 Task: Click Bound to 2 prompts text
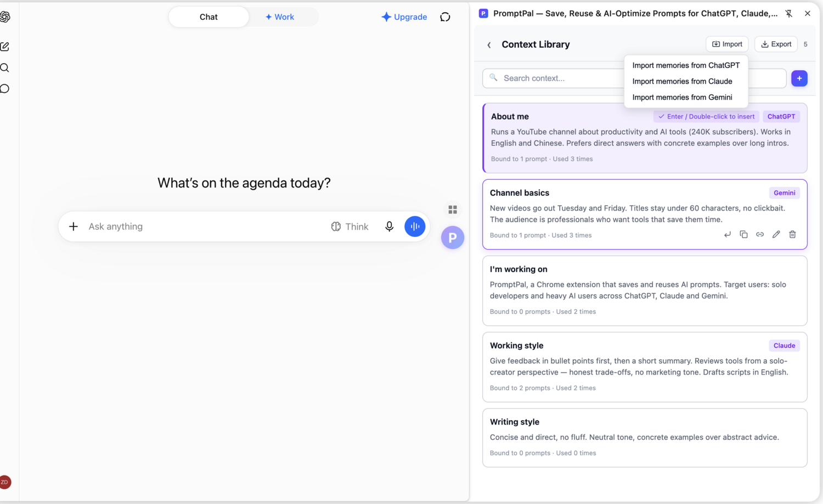pyautogui.click(x=520, y=388)
